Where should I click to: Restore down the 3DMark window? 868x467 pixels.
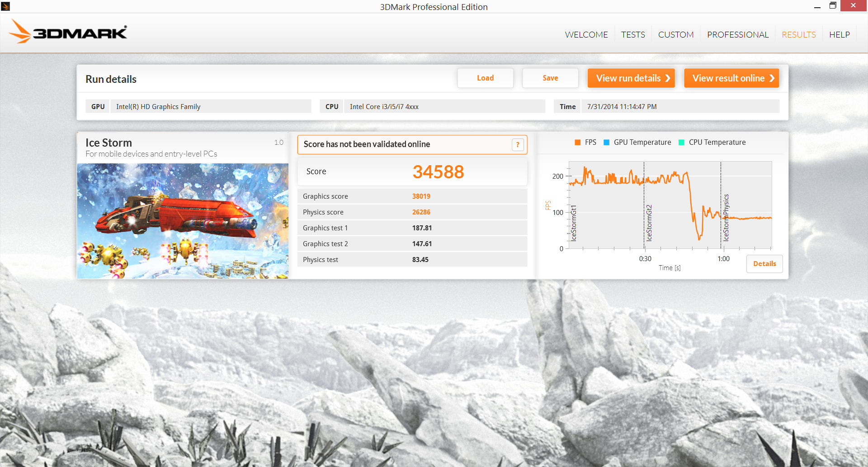tap(833, 6)
